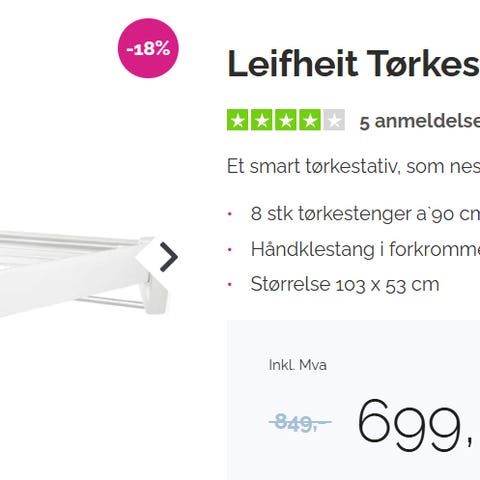The image size is (480, 480).
Task: Open the 5 anmeldelser reviews link
Action: click(420, 121)
